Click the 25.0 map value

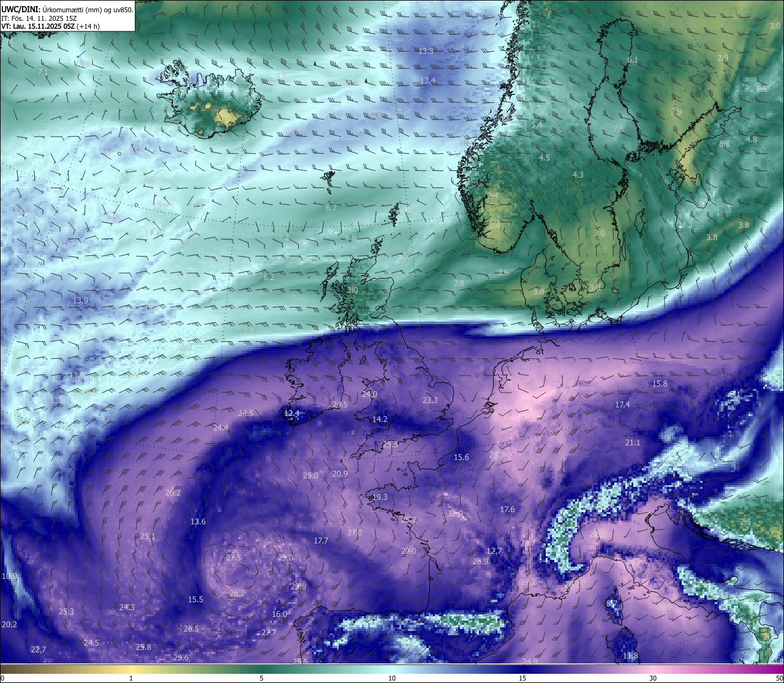[311, 476]
